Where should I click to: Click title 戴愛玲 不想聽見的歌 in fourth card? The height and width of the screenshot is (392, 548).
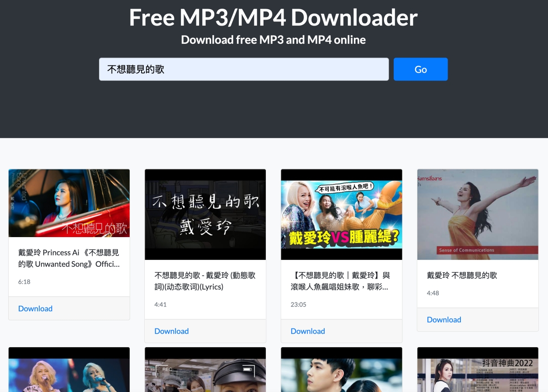[x=462, y=275]
